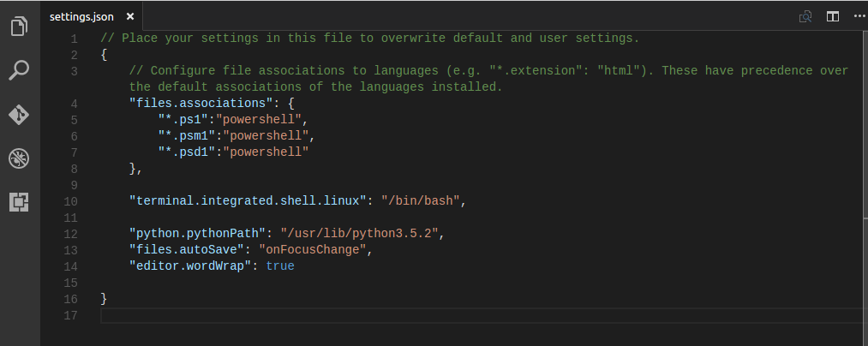The width and height of the screenshot is (868, 346).
Task: Click the "python.pythonPath" setting key
Action: point(198,234)
